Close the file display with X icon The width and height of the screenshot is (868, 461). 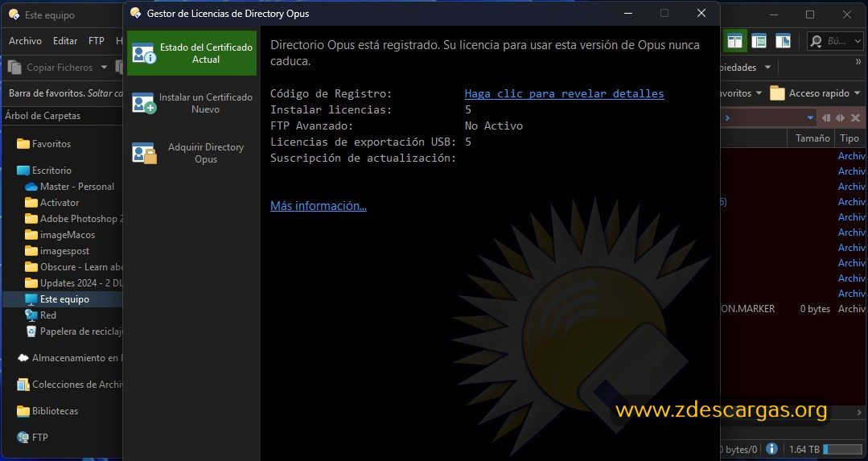tap(855, 118)
